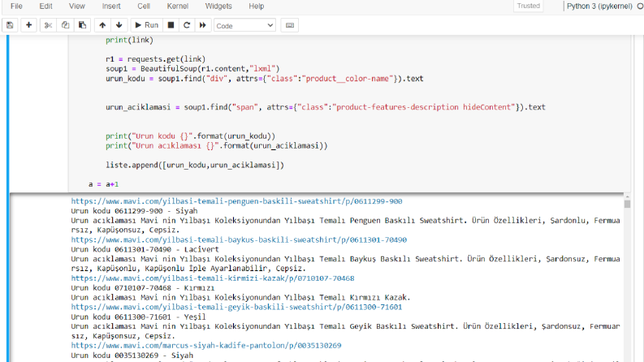Open the yilbasi-temali-kirmizi-kazak link
The width and height of the screenshot is (644, 362).
pos(212,278)
